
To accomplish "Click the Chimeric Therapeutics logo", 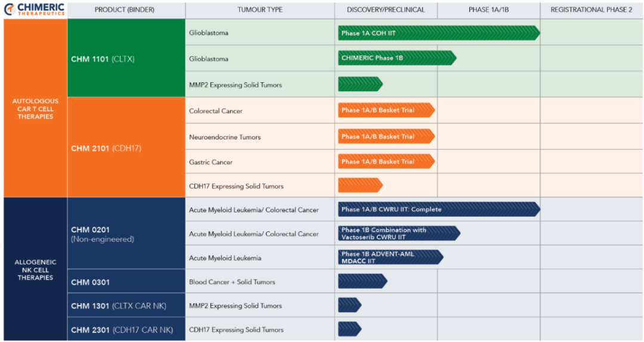I will pos(35,10).
